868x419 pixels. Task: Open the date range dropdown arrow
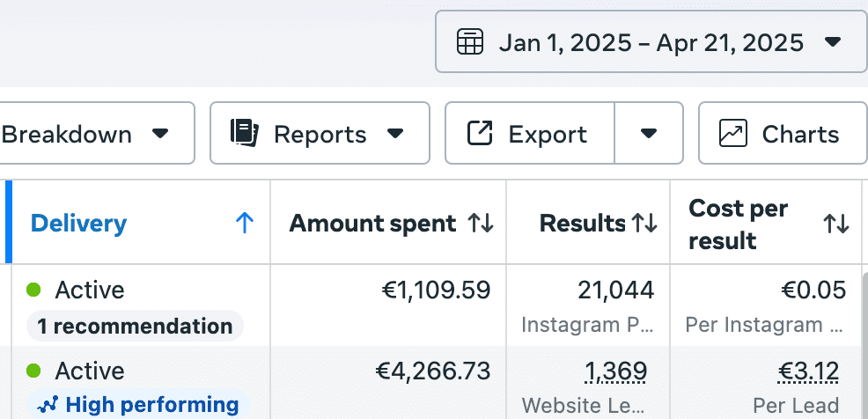tap(833, 41)
